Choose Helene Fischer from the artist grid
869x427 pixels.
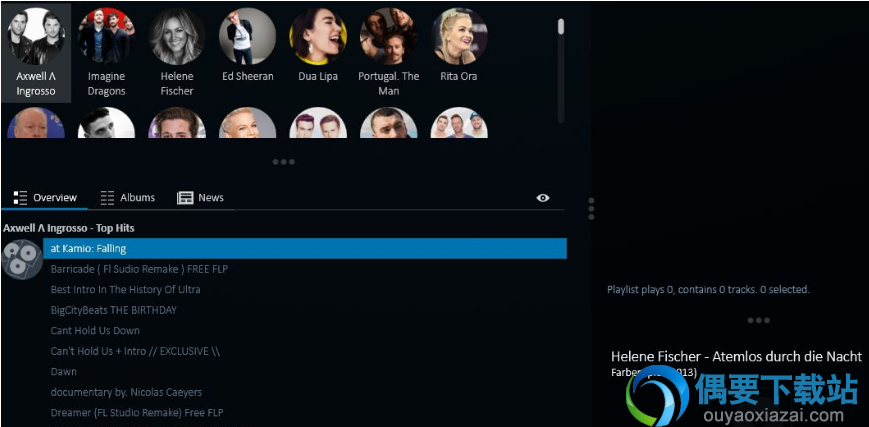pyautogui.click(x=177, y=53)
